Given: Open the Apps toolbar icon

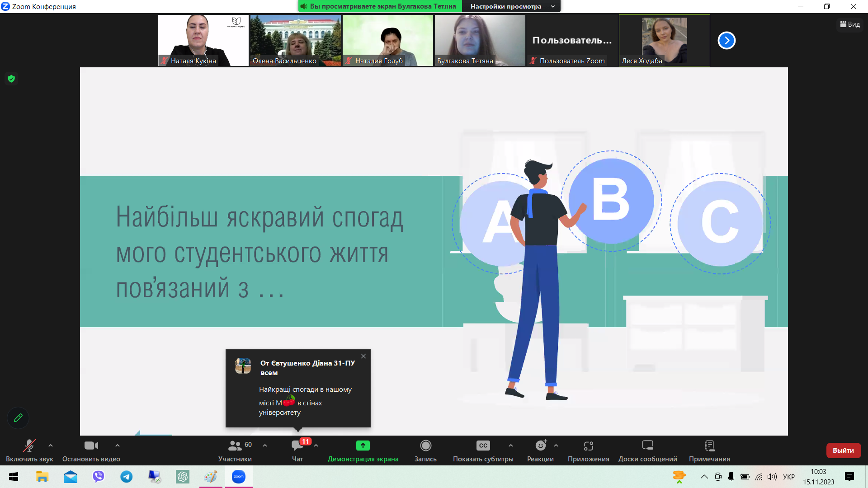Looking at the screenshot, I should [588, 446].
